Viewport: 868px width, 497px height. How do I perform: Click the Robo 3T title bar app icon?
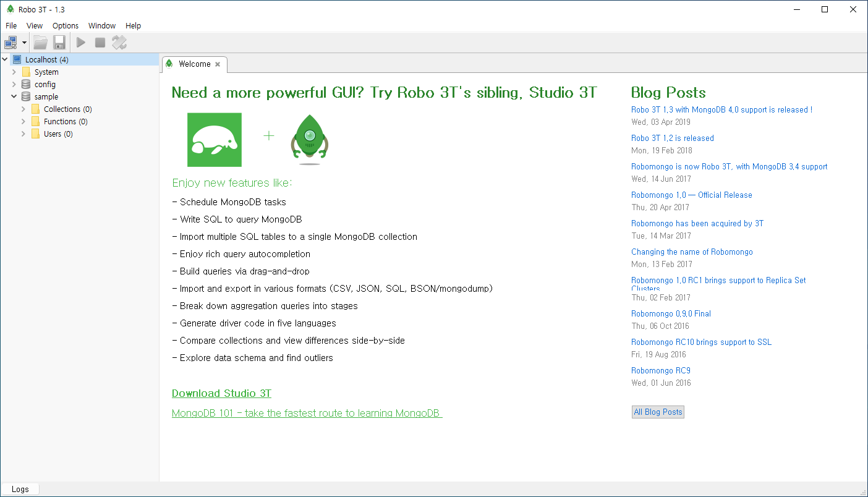coord(10,9)
